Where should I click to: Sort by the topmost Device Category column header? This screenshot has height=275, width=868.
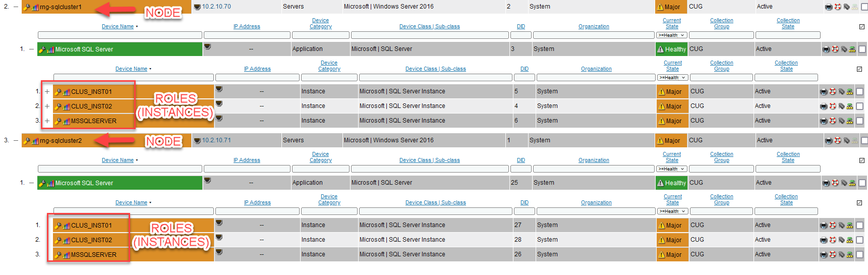click(x=320, y=24)
